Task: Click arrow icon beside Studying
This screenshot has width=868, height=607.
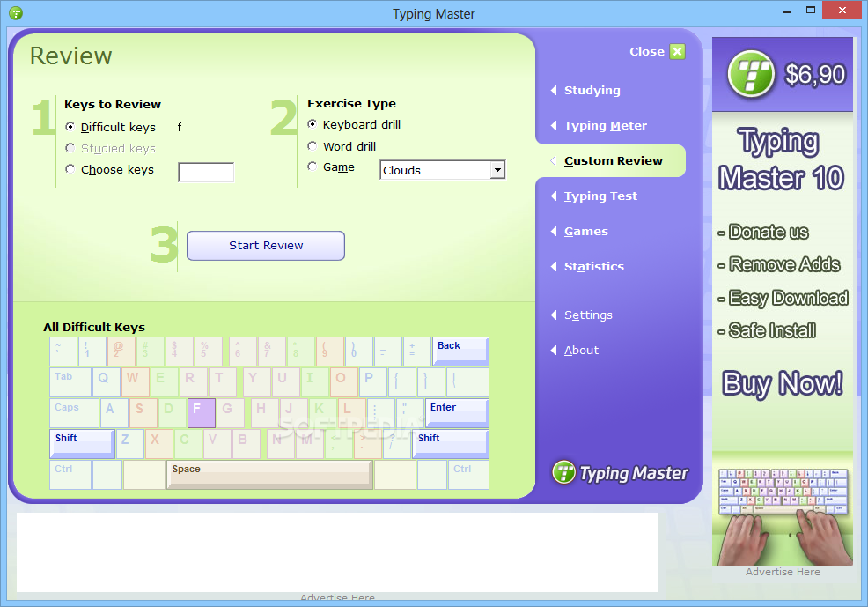Action: pos(554,90)
